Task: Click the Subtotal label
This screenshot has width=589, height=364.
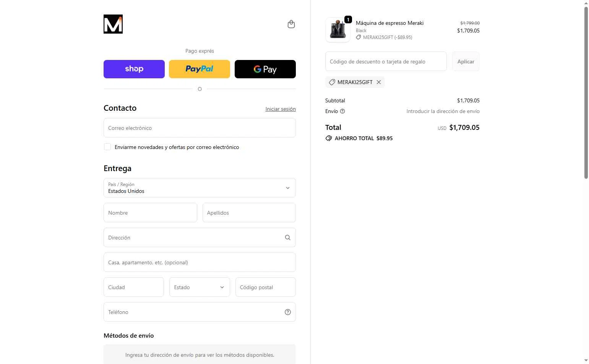Action: point(335,100)
